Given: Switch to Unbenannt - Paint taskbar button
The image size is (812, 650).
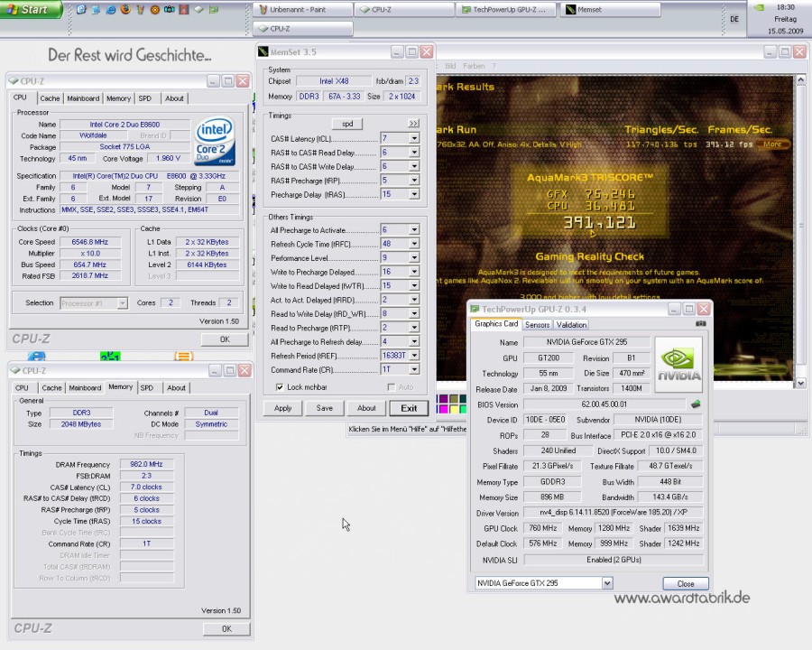Looking at the screenshot, I should (303, 9).
